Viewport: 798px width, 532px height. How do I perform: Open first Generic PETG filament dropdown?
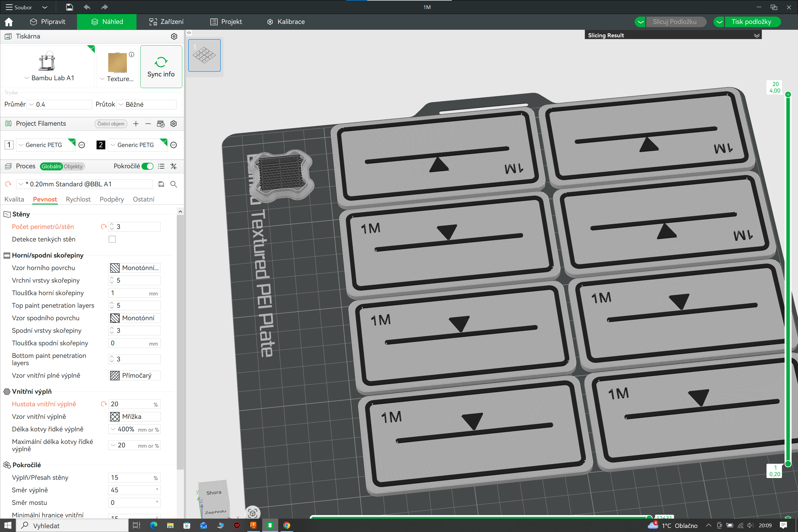[x=46, y=145]
